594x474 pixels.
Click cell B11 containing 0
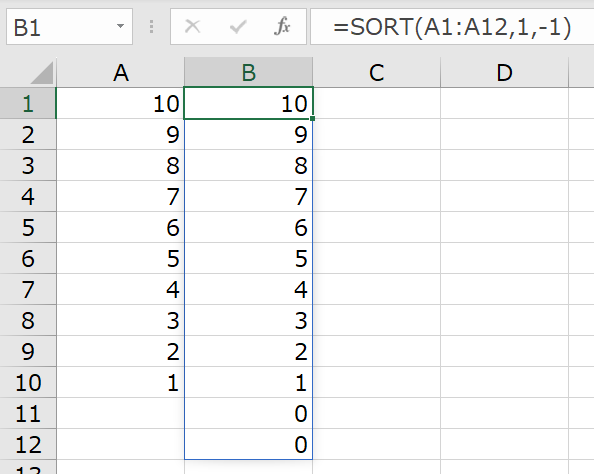point(249,413)
